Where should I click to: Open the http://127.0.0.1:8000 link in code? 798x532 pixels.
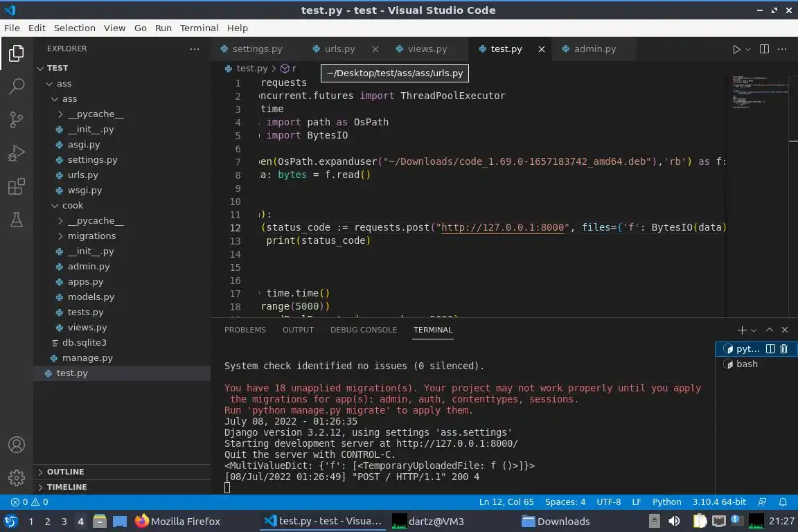pyautogui.click(x=502, y=228)
